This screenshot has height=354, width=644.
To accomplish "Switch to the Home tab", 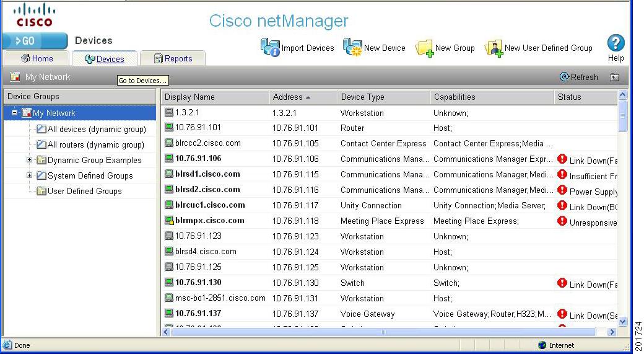I will (37, 58).
